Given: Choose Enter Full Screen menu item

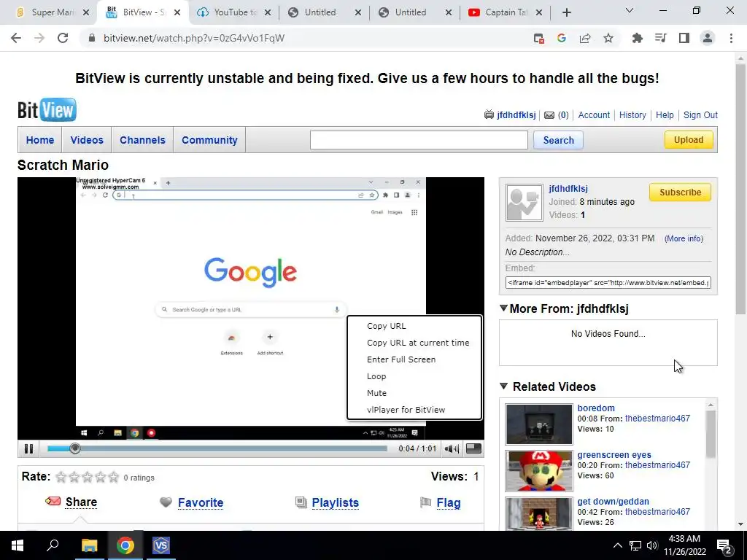Looking at the screenshot, I should tap(401, 359).
